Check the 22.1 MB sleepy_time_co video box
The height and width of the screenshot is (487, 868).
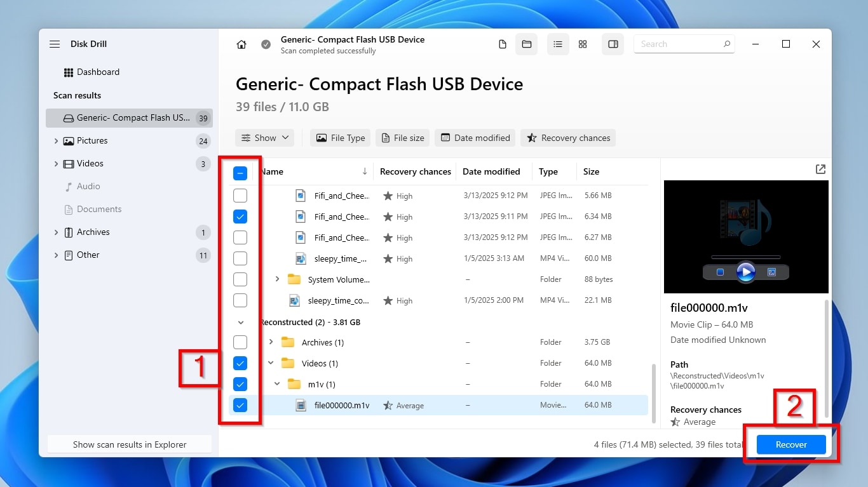pyautogui.click(x=240, y=300)
